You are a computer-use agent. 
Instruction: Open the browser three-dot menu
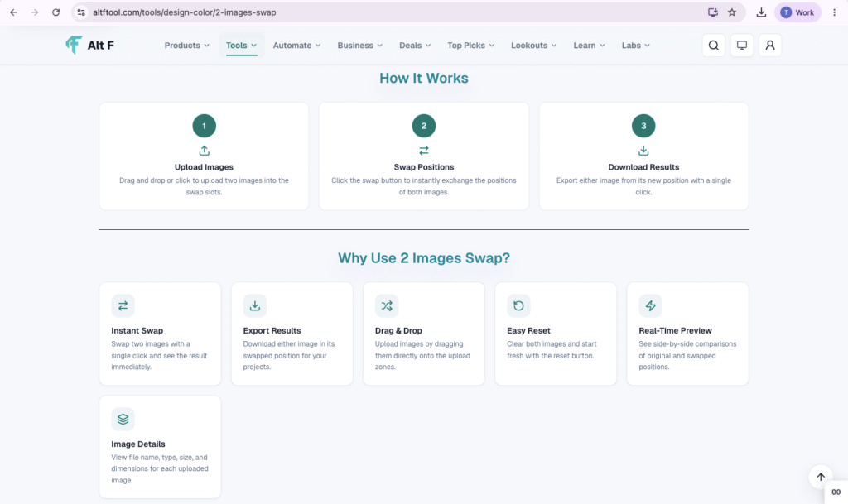click(x=834, y=12)
